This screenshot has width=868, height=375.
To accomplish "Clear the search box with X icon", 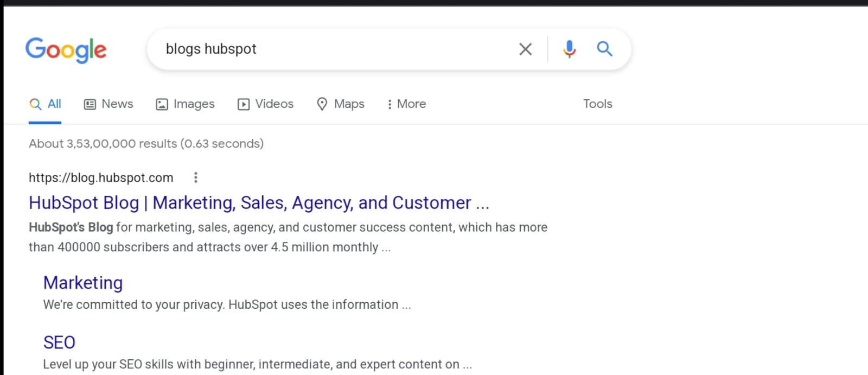I will click(525, 49).
